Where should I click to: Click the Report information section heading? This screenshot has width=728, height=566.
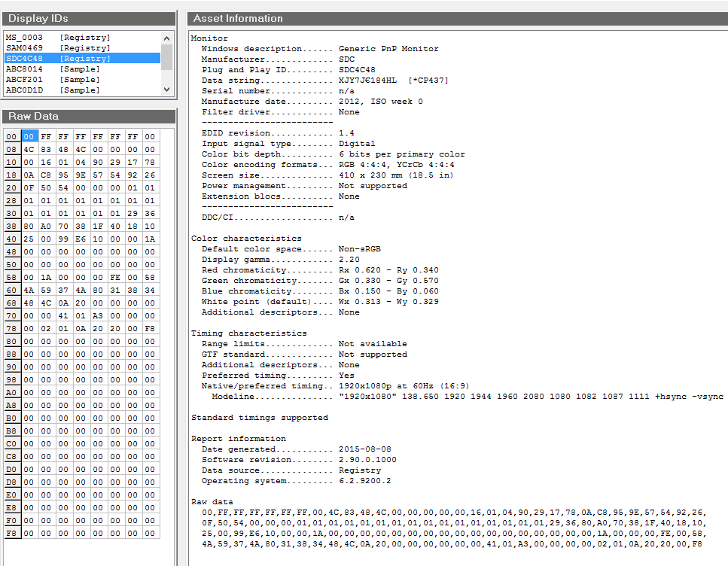[239, 439]
